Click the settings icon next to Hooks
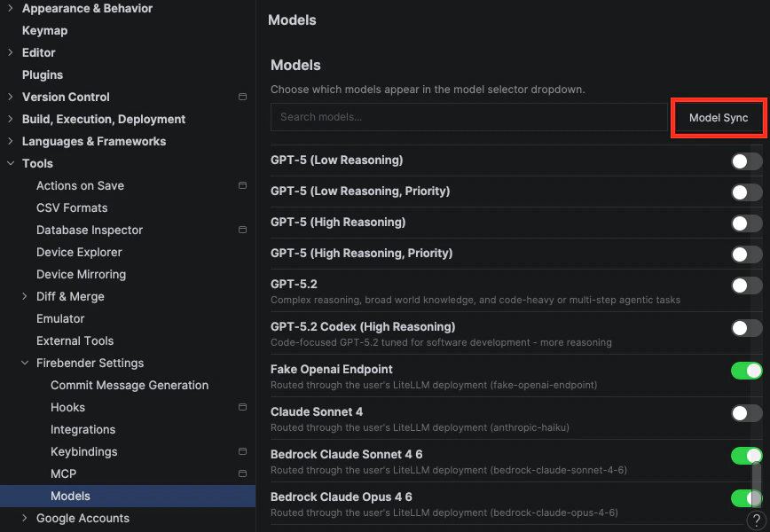This screenshot has height=532, width=770. point(242,407)
